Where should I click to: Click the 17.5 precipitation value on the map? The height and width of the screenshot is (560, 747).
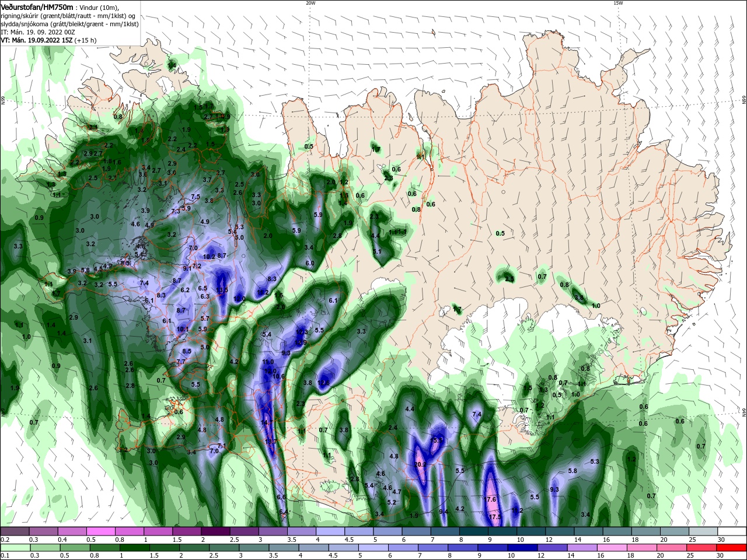(495, 517)
